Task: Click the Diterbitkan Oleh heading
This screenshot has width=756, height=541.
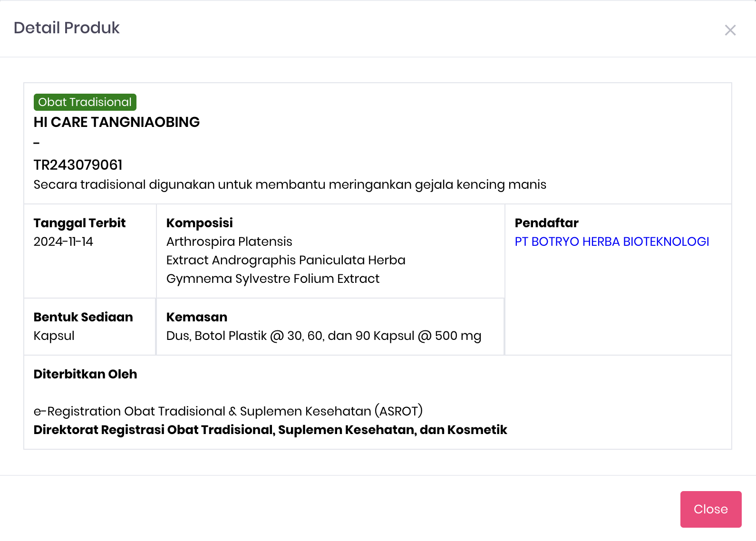Action: coord(85,374)
